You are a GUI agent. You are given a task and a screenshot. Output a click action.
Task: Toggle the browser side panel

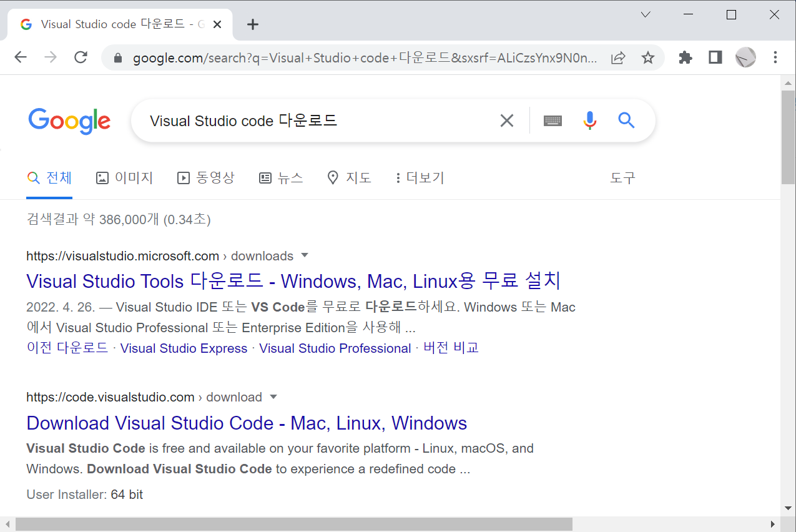click(715, 57)
